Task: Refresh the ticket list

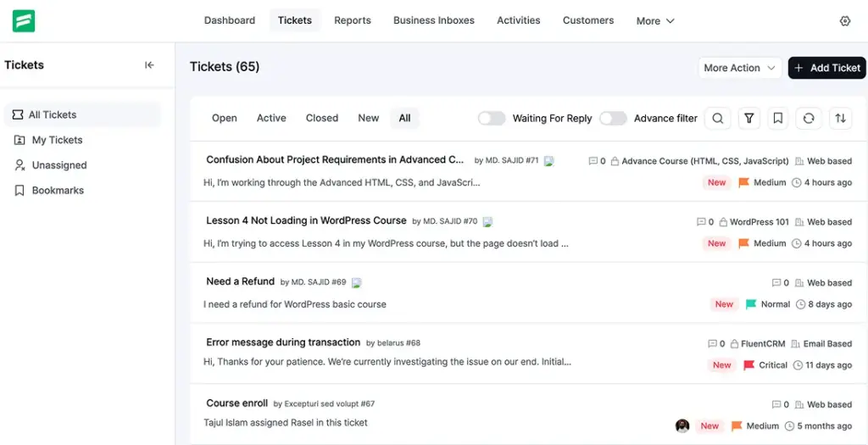Action: coord(809,119)
